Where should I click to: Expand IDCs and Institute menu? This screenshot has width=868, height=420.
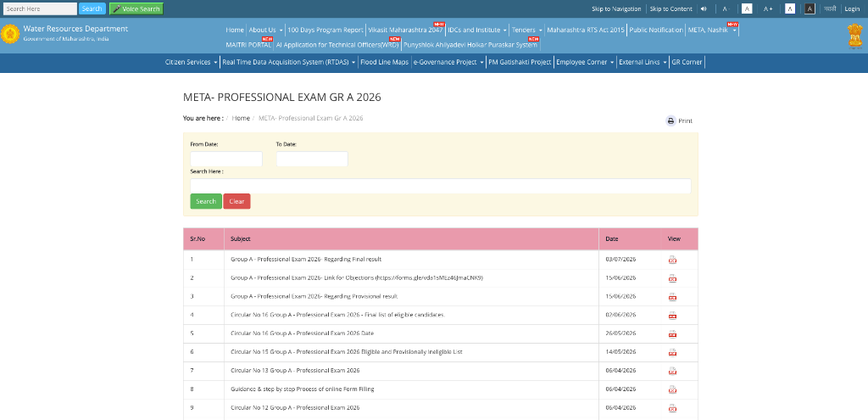coord(478,30)
